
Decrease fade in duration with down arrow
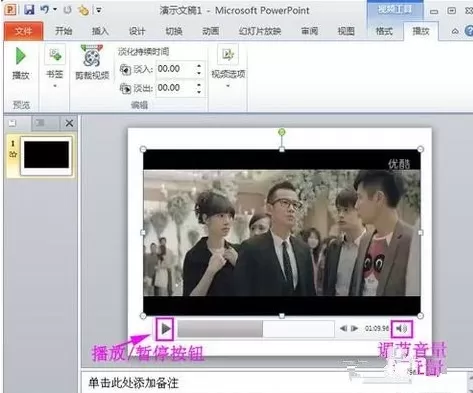tap(199, 73)
